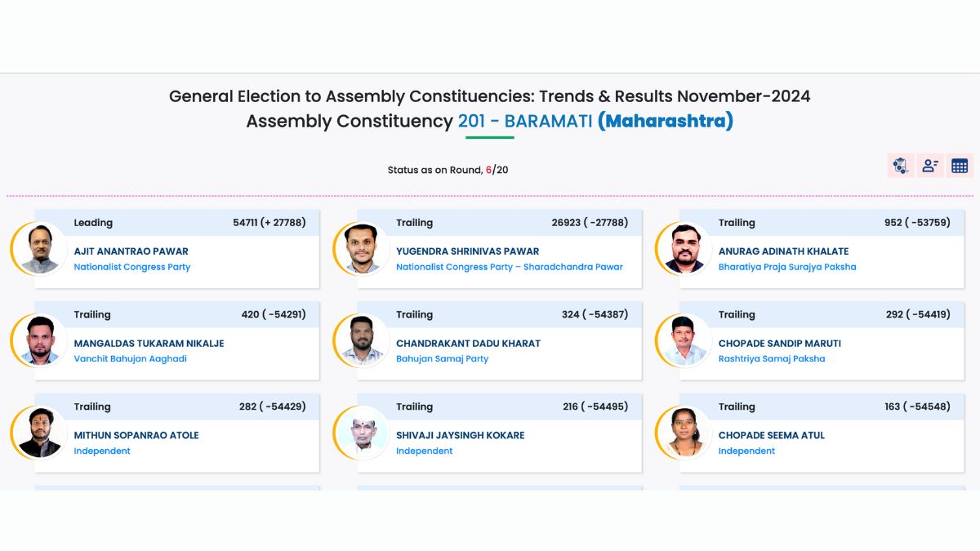Open the Rashtriya Samaj Paksha party name
980x551 pixels.
click(772, 358)
